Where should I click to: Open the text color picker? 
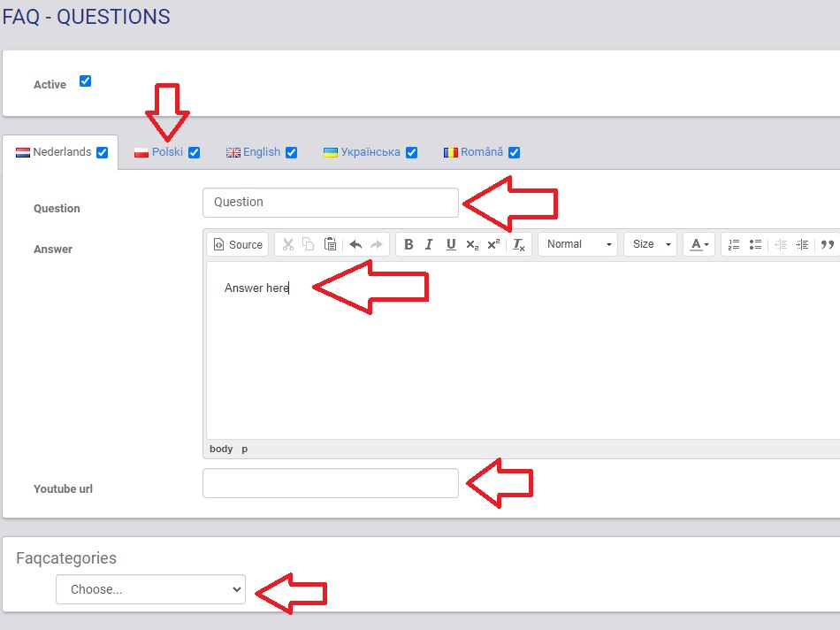pos(699,245)
